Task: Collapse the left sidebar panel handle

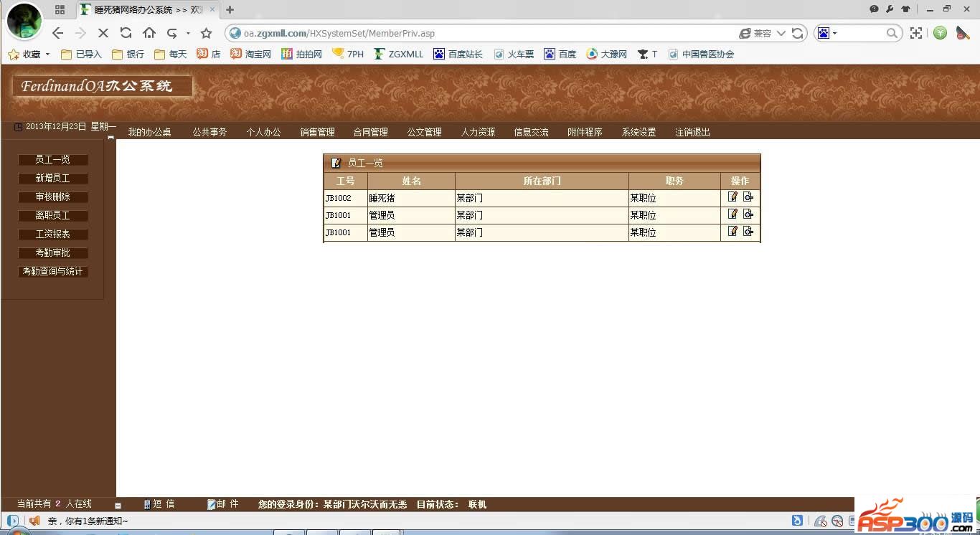Action: click(111, 138)
